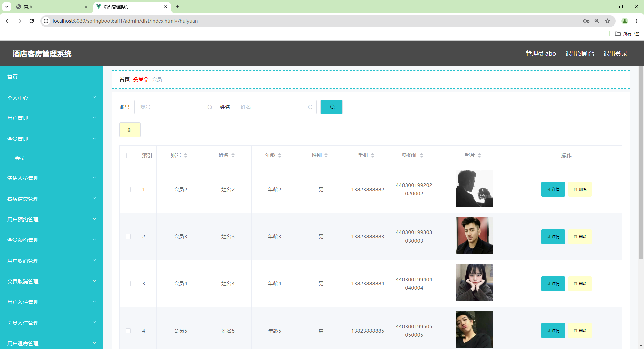Click the photo thumbnail of 会员4
The height and width of the screenshot is (349, 644).
pos(474,282)
